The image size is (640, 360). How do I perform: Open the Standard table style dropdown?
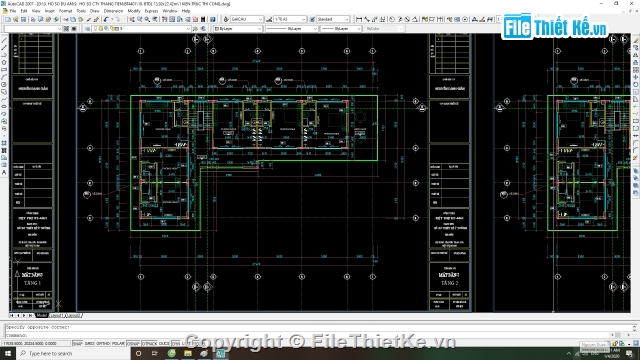pyautogui.click(x=333, y=19)
